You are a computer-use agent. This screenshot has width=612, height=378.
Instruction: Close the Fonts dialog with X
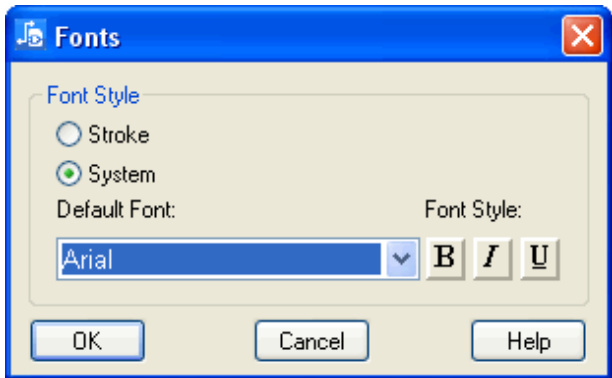click(x=582, y=36)
